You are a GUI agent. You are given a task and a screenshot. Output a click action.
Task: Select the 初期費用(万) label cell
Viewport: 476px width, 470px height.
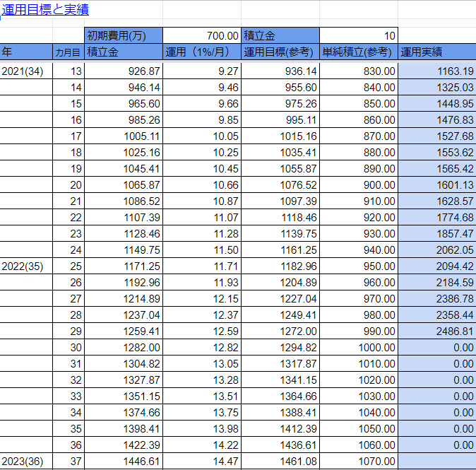[123, 35]
